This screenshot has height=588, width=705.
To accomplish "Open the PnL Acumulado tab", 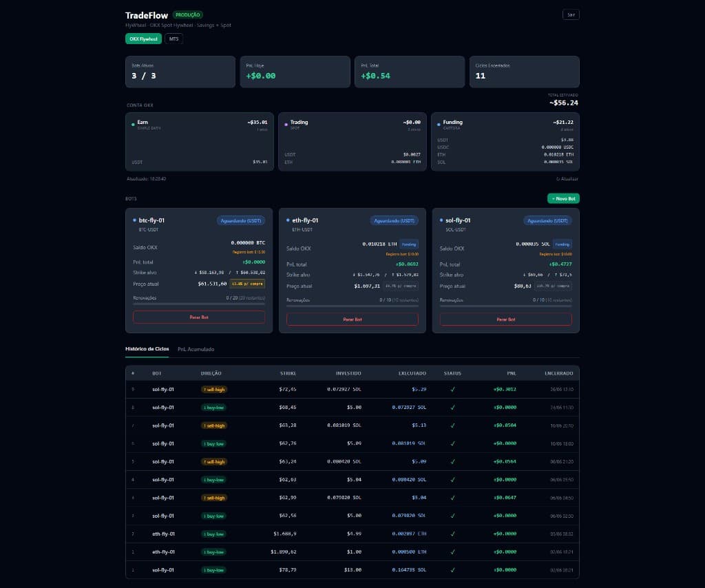I will pyautogui.click(x=196, y=349).
